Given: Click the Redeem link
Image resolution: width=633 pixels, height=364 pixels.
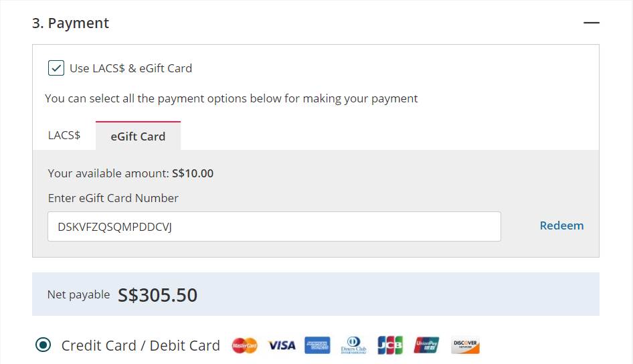Looking at the screenshot, I should click(561, 225).
